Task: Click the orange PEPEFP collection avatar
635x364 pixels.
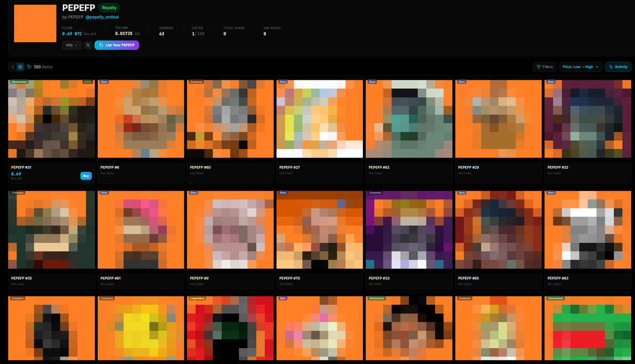Action: point(35,23)
